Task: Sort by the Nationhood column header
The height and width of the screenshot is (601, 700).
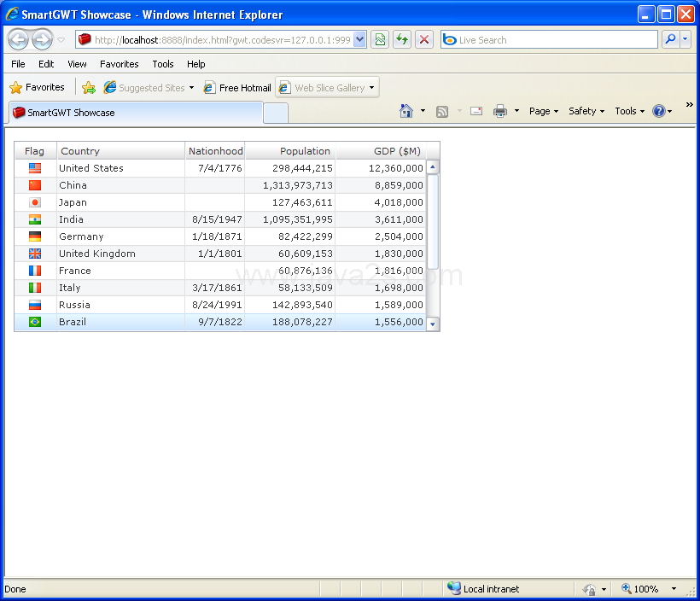Action: [x=215, y=151]
